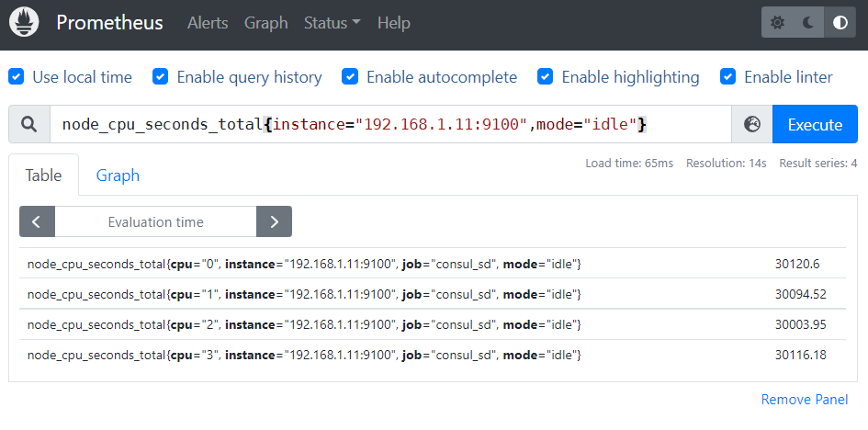Select the cpu="3" series row
This screenshot has height=430, width=868.
coord(433,355)
